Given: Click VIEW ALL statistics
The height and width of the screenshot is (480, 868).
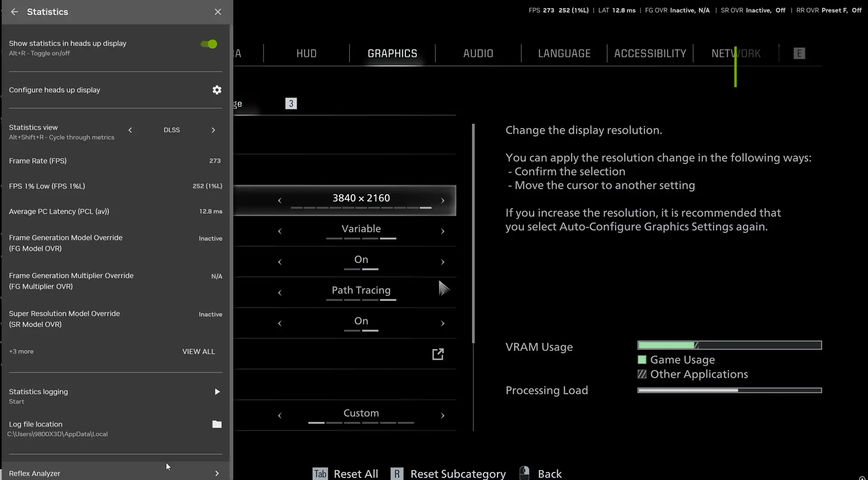Looking at the screenshot, I should pos(198,352).
